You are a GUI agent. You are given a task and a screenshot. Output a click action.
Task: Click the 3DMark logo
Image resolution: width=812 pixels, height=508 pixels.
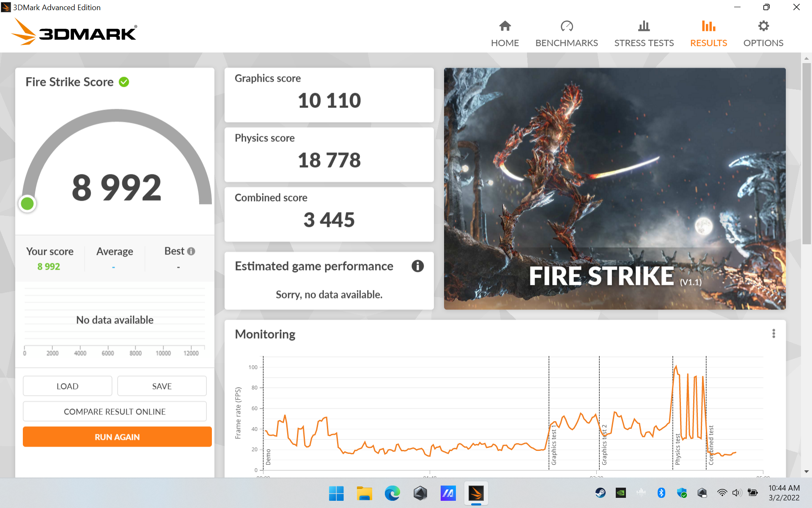point(74,32)
